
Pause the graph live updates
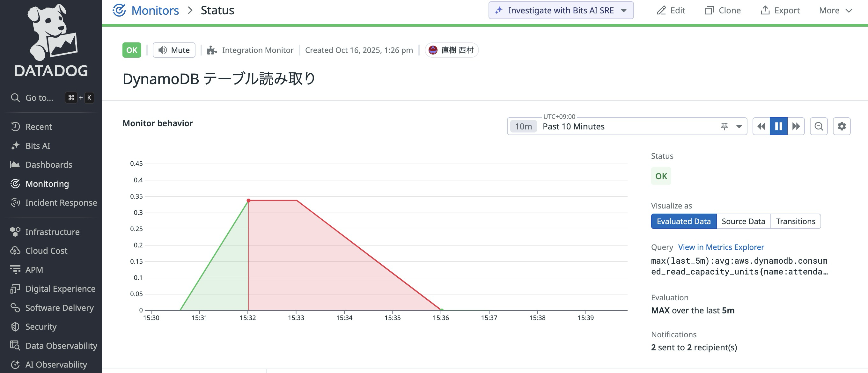tap(778, 126)
